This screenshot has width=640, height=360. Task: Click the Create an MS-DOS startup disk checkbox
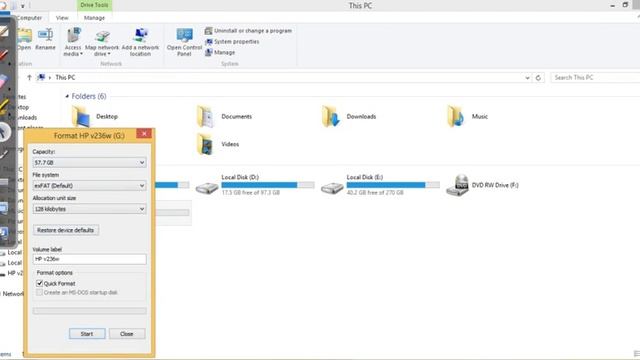click(x=40, y=293)
